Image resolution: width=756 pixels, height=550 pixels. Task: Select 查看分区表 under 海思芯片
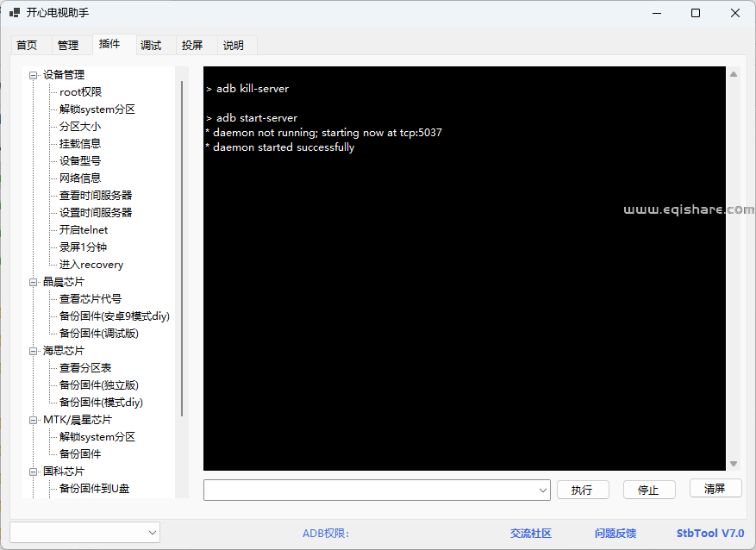click(84, 367)
